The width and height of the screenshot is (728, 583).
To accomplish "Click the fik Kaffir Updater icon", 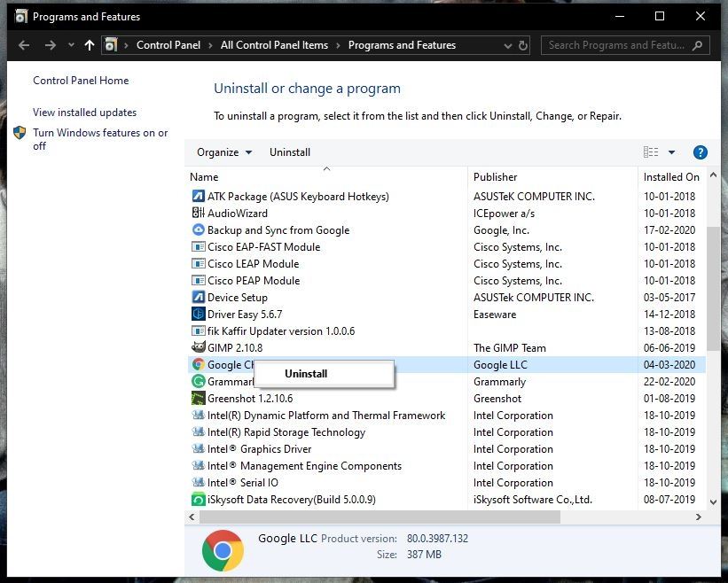I will click(x=199, y=330).
